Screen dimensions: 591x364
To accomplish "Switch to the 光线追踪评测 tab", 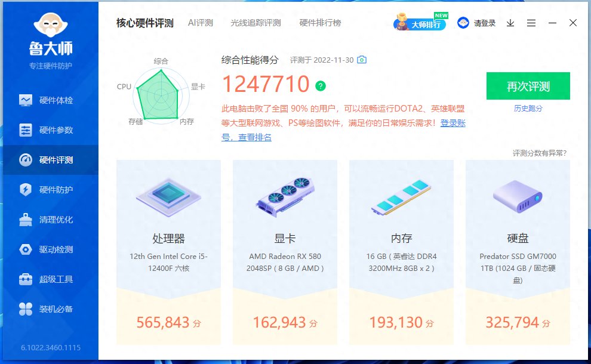I will pyautogui.click(x=256, y=23).
